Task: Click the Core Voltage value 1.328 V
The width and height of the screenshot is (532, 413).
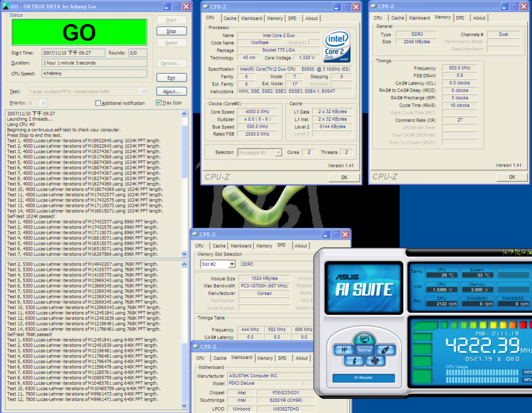Action: (x=307, y=58)
